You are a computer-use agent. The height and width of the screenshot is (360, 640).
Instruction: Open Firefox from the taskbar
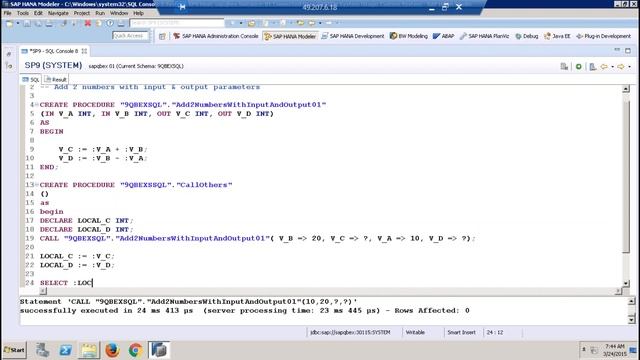[112, 350]
